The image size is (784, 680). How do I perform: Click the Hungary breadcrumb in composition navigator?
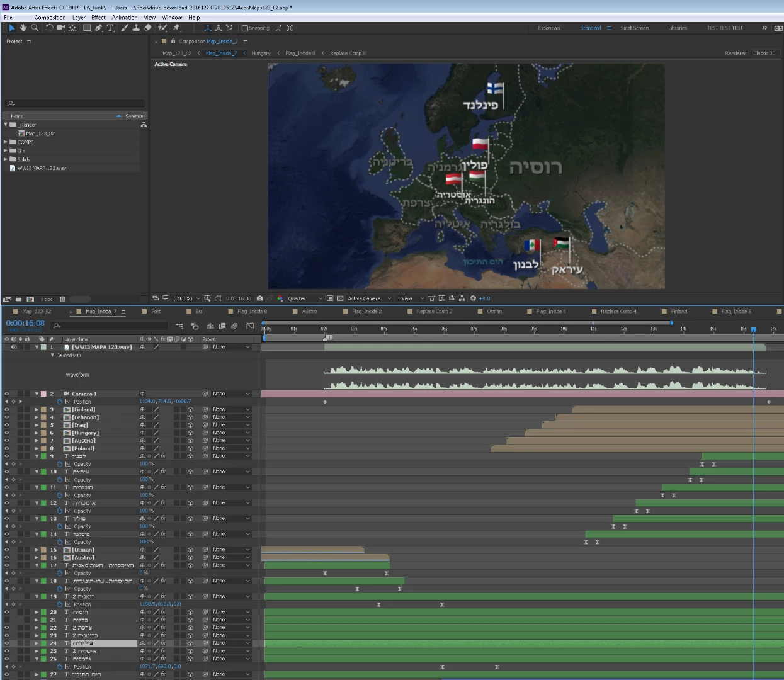click(x=261, y=54)
